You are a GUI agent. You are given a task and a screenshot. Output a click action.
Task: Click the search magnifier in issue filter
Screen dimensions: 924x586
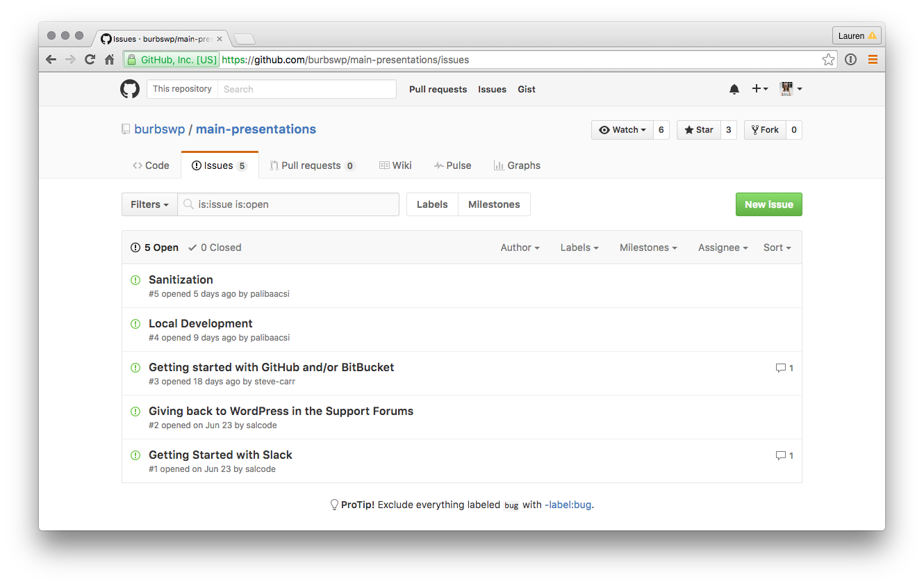coord(188,204)
